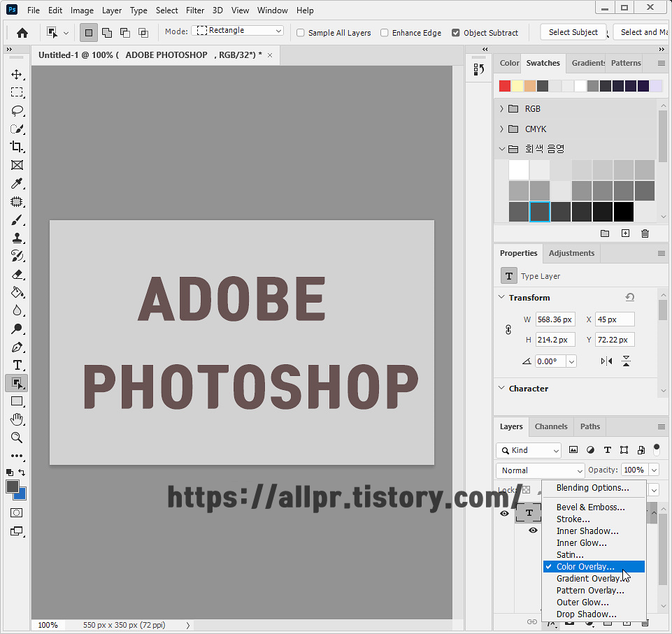Choose Stroke from effects menu

click(594, 519)
